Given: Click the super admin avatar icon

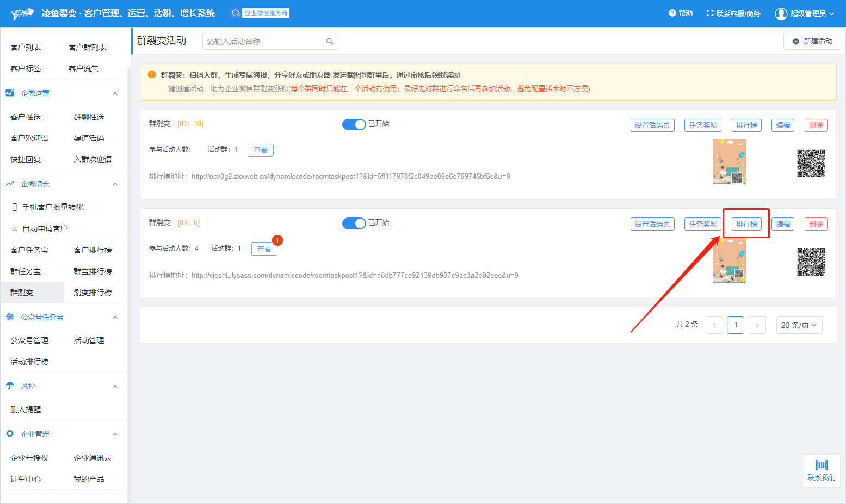Looking at the screenshot, I should [781, 14].
